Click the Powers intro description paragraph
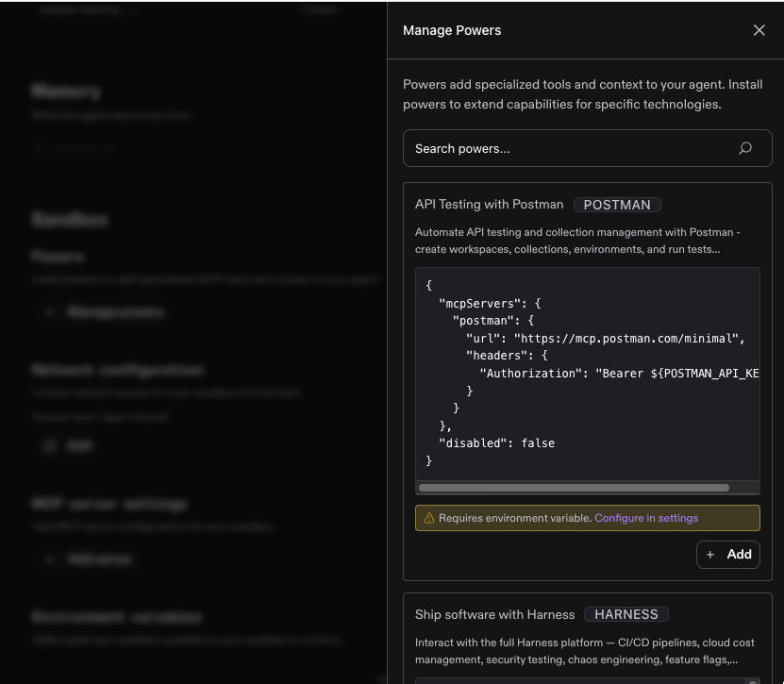Image resolution: width=784 pixels, height=684 pixels. pos(582,94)
